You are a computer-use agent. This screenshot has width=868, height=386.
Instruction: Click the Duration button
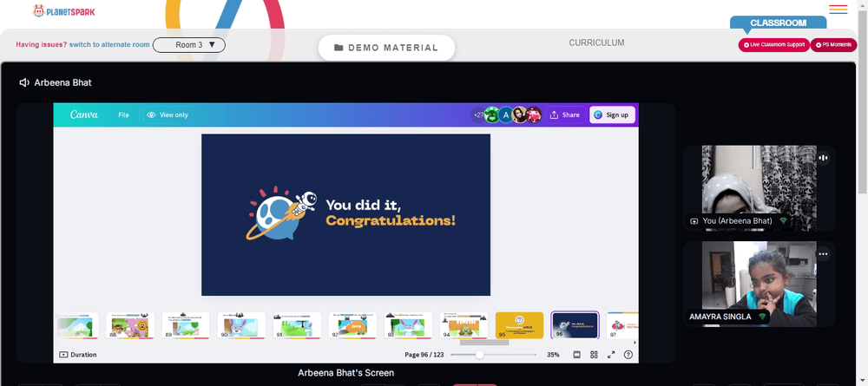tap(78, 355)
